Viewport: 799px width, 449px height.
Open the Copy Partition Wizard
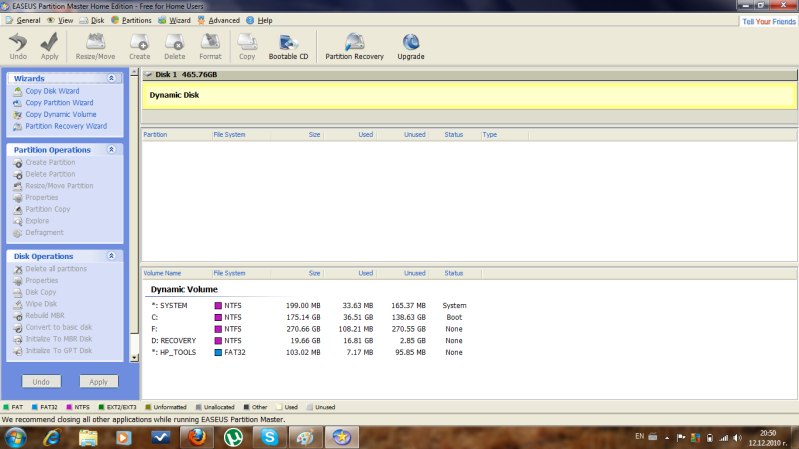point(59,102)
